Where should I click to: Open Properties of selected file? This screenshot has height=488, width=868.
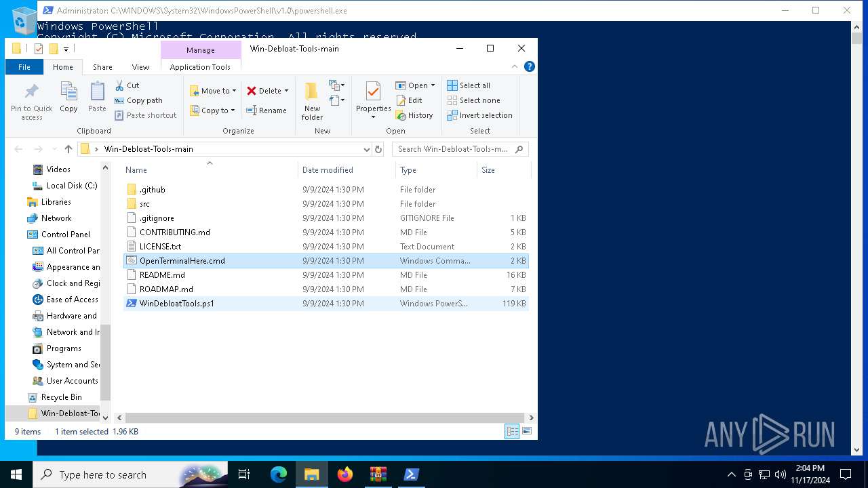point(373,100)
